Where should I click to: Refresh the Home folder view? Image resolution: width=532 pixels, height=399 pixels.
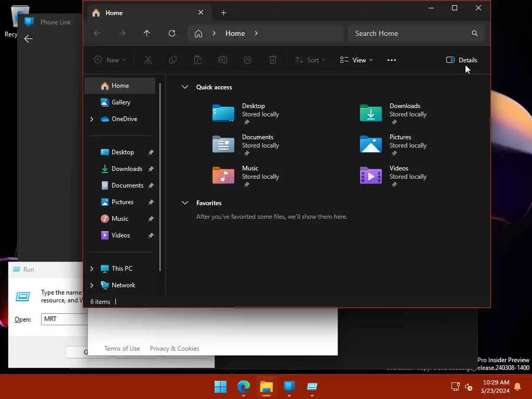tap(172, 33)
